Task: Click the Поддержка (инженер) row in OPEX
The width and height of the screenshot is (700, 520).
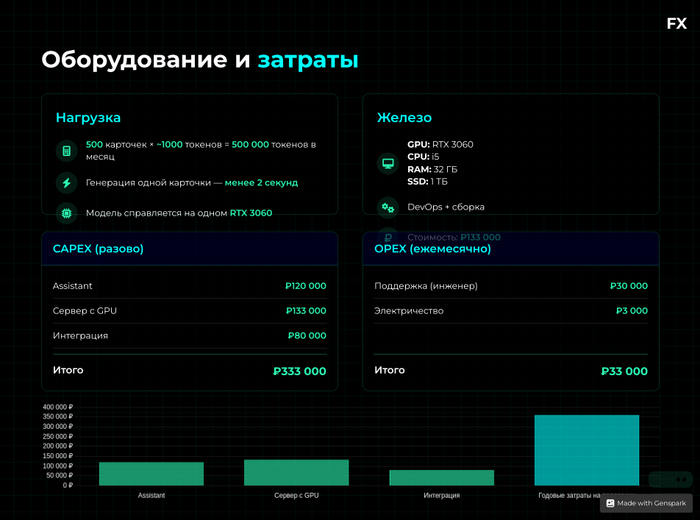Action: (x=510, y=286)
